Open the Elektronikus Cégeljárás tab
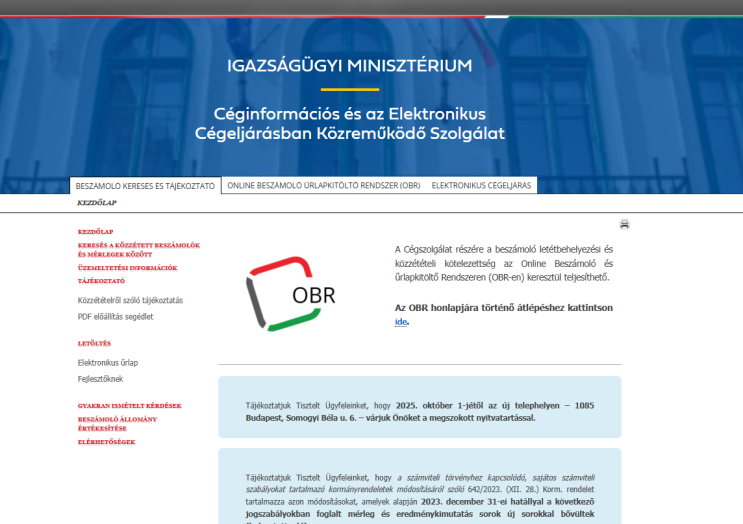 pos(481,185)
